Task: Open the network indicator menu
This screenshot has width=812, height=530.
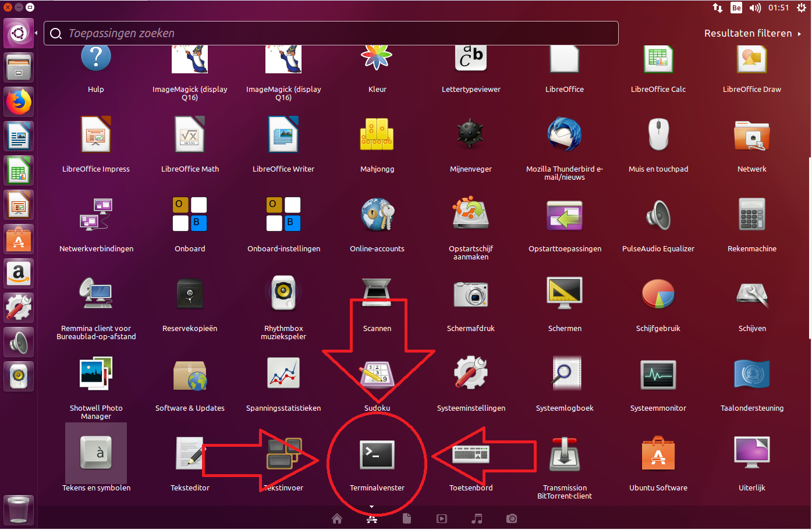Action: tap(718, 8)
